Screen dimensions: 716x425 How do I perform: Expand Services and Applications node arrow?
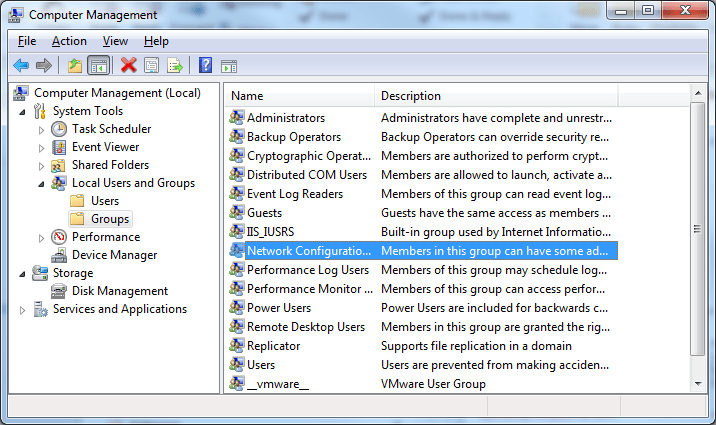coord(22,310)
